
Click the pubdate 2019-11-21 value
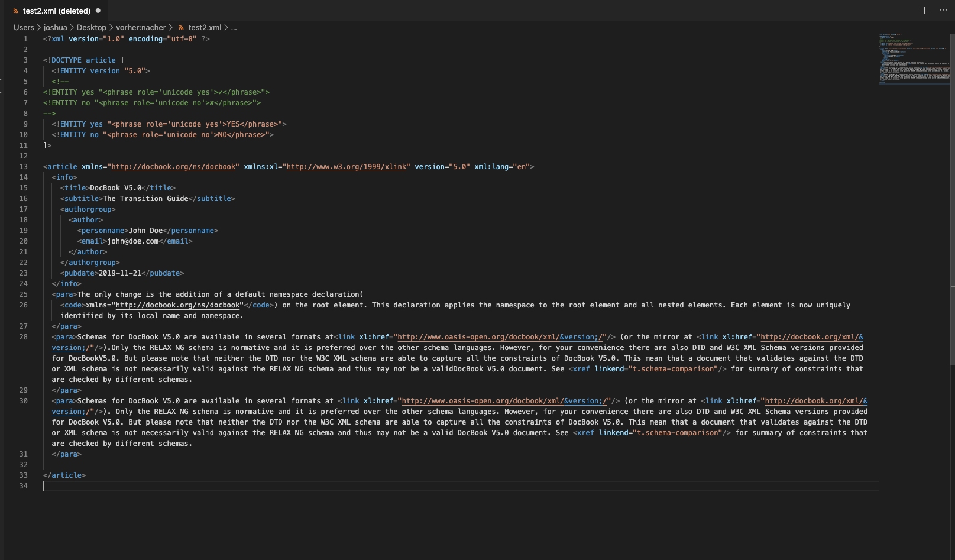pyautogui.click(x=119, y=273)
